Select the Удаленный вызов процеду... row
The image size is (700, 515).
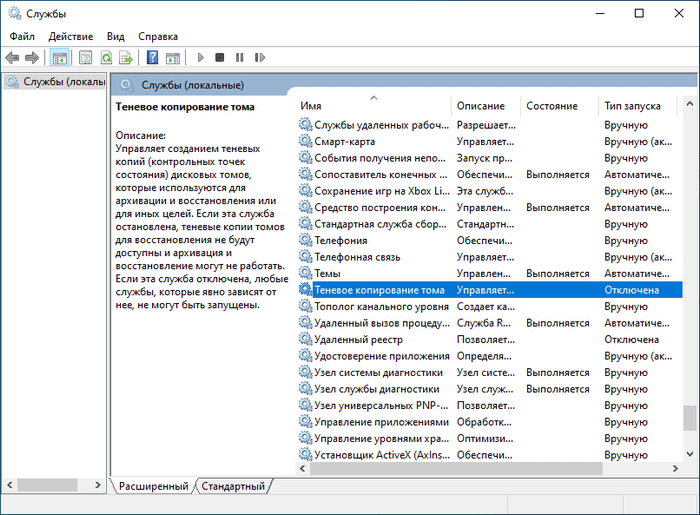[x=490, y=323]
